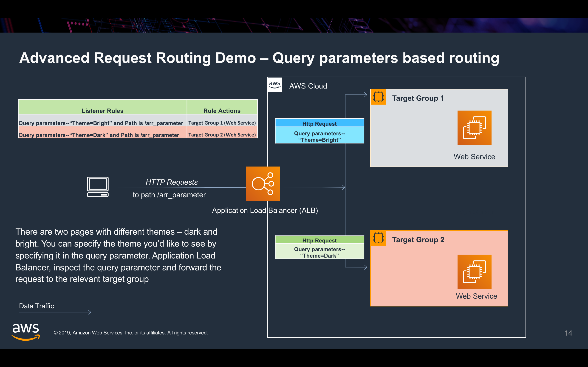The height and width of the screenshot is (367, 588).
Task: Click Target Group 2 (Web Service) action cell
Action: point(222,135)
